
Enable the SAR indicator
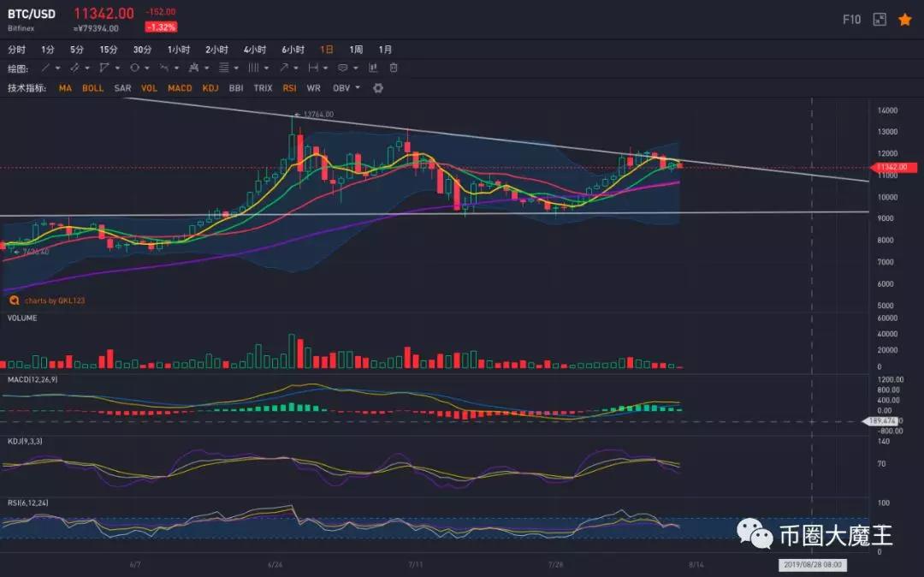[x=122, y=88]
